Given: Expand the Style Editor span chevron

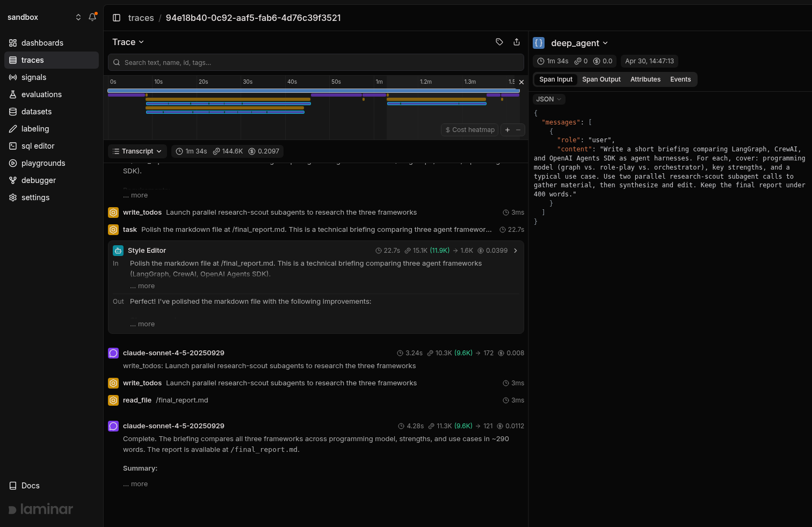Looking at the screenshot, I should point(516,251).
